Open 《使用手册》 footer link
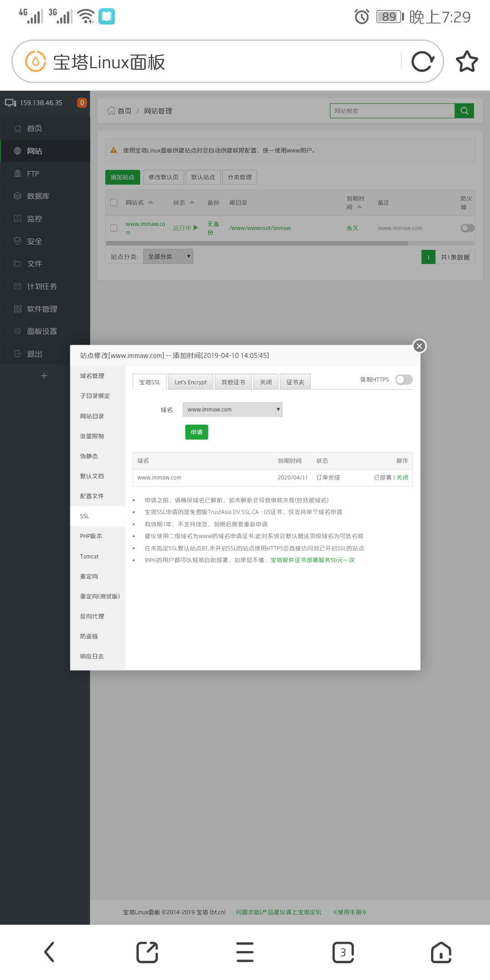The height and width of the screenshot is (980, 490). (x=349, y=912)
